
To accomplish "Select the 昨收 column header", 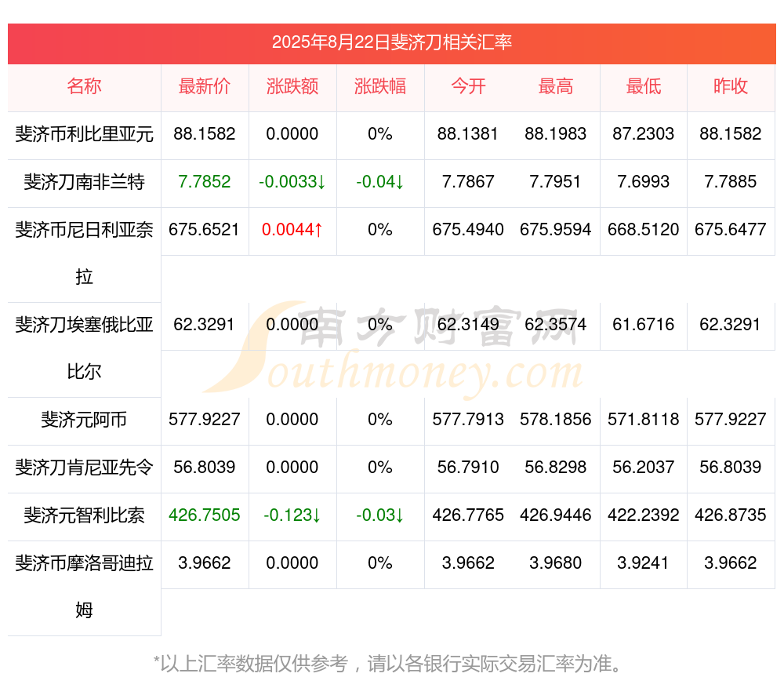I will coord(731,86).
